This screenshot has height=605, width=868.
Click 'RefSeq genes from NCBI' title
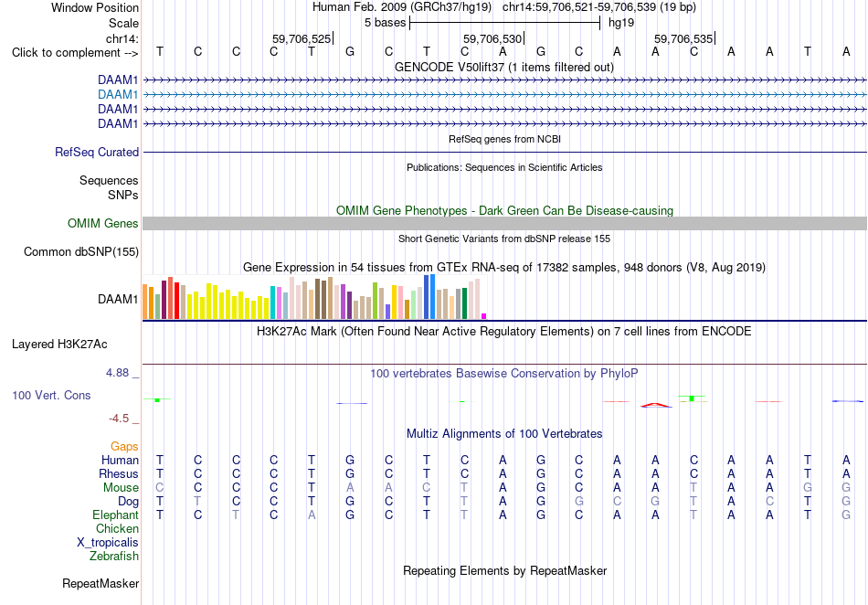pos(504,140)
